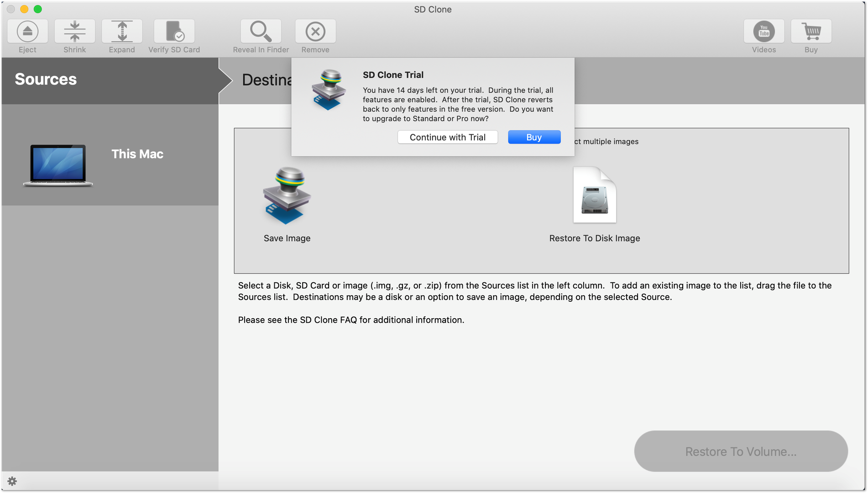Click Reveal In Finder magnifier icon

tap(261, 31)
